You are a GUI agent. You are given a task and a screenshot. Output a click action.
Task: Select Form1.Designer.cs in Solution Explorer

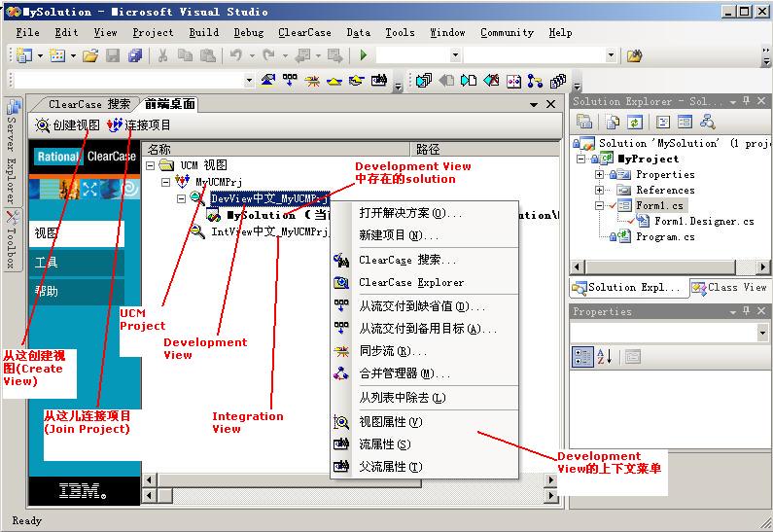point(704,221)
